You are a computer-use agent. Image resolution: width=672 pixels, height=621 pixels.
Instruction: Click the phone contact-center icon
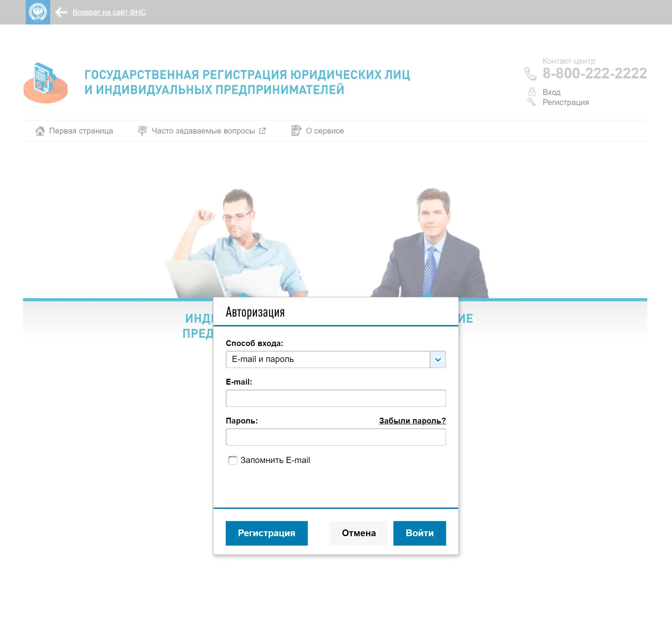530,74
